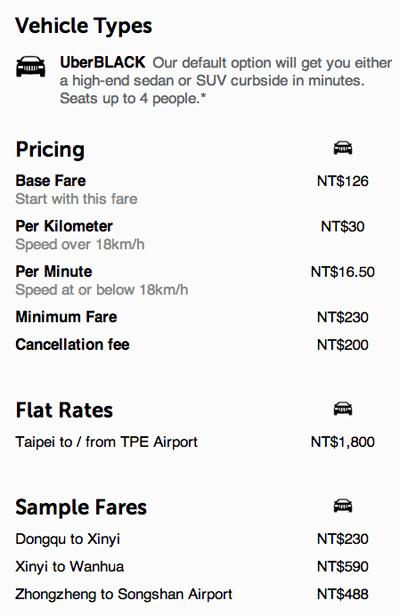This screenshot has height=616, width=400.
Task: Click Taipei to / from TPE Airport
Action: (106, 442)
